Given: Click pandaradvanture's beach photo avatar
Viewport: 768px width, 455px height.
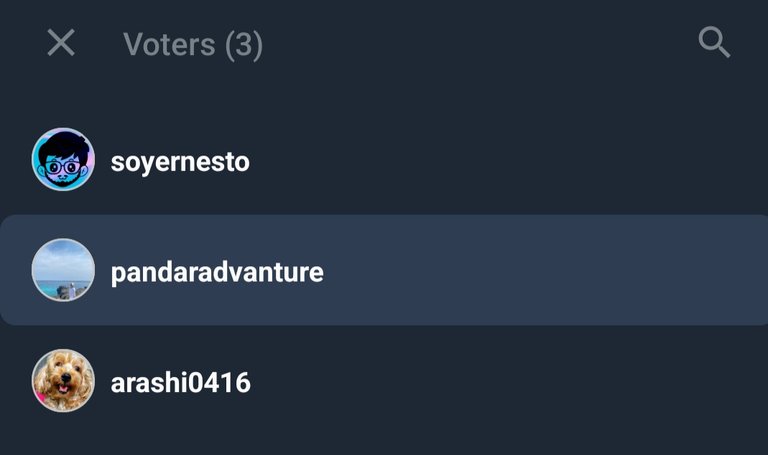Looking at the screenshot, I should pyautogui.click(x=63, y=270).
